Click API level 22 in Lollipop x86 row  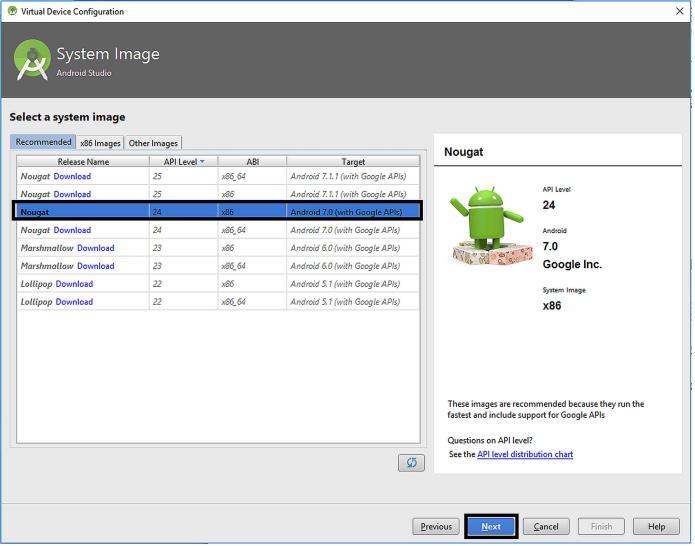coord(157,284)
